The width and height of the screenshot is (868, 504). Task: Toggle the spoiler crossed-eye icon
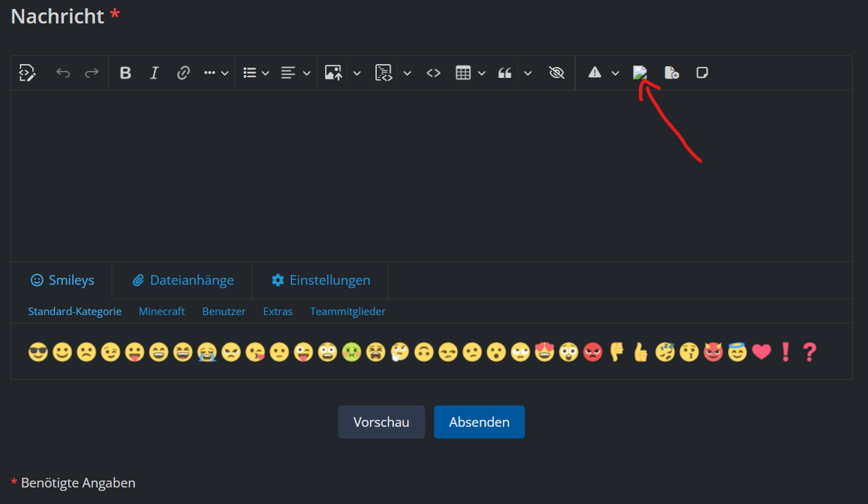coord(557,73)
